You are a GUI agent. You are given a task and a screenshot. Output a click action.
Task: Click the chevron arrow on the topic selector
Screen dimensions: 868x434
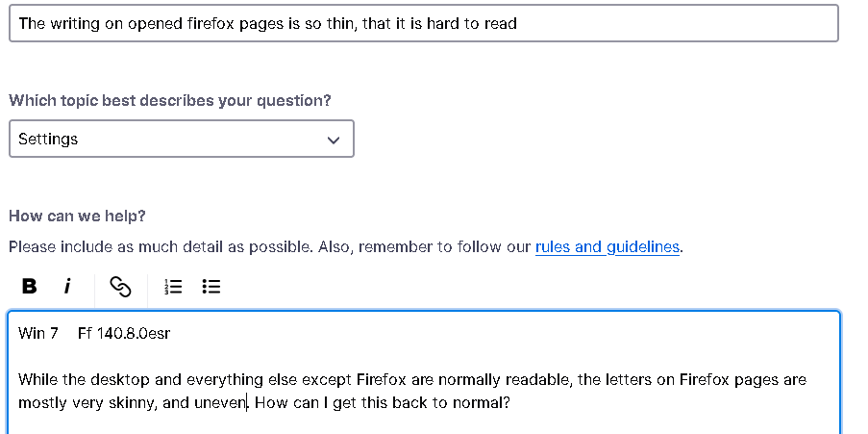334,140
